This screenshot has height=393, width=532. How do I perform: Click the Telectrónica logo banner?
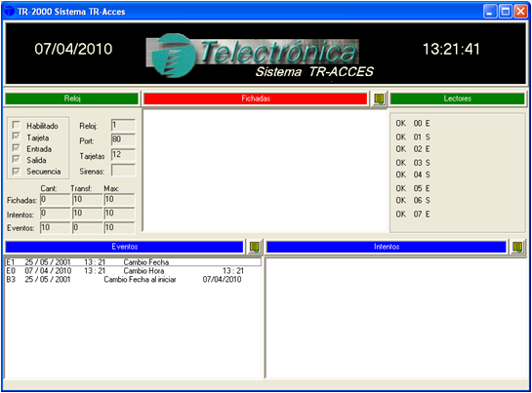coord(260,56)
